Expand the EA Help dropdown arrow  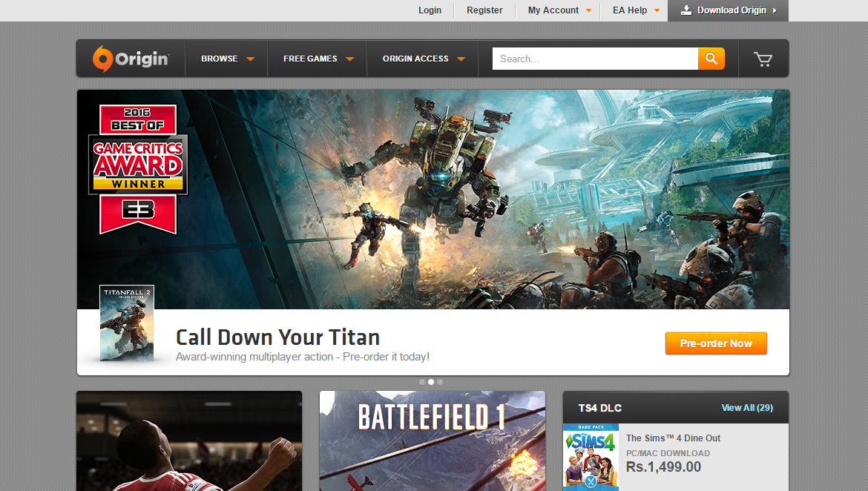(x=657, y=10)
